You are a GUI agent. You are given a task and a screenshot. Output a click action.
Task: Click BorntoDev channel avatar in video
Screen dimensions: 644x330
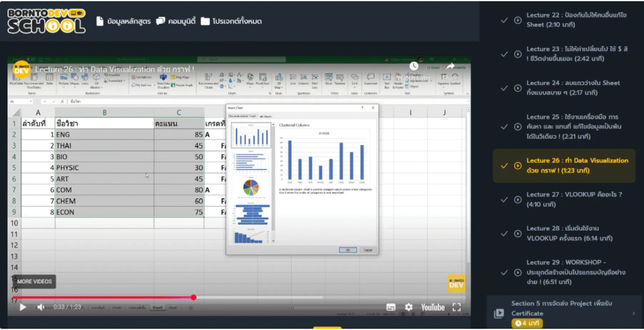click(21, 69)
